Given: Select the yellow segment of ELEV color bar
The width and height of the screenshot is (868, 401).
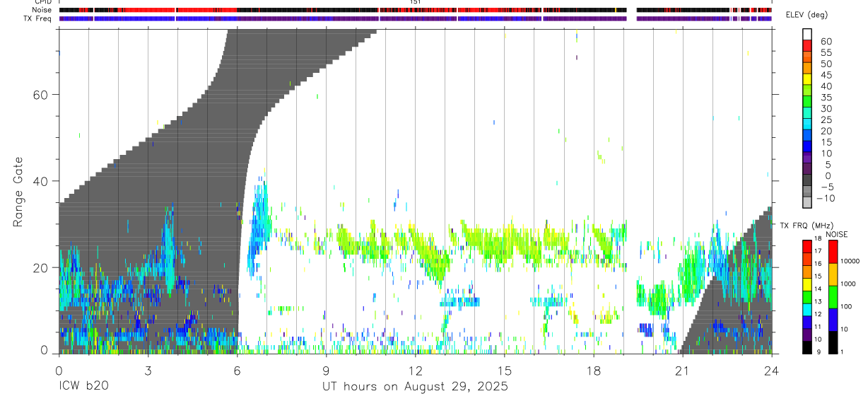Looking at the screenshot, I should (x=807, y=78).
